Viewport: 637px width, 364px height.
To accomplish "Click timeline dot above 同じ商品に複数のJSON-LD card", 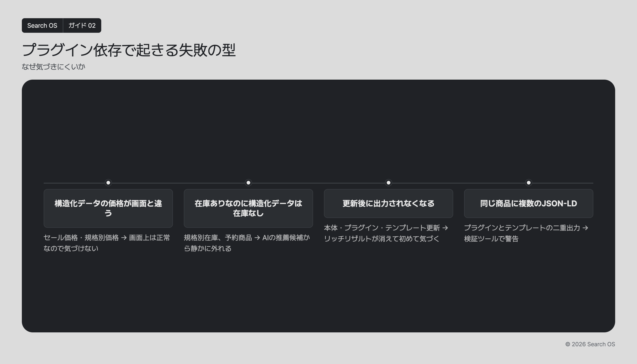I will click(x=528, y=183).
